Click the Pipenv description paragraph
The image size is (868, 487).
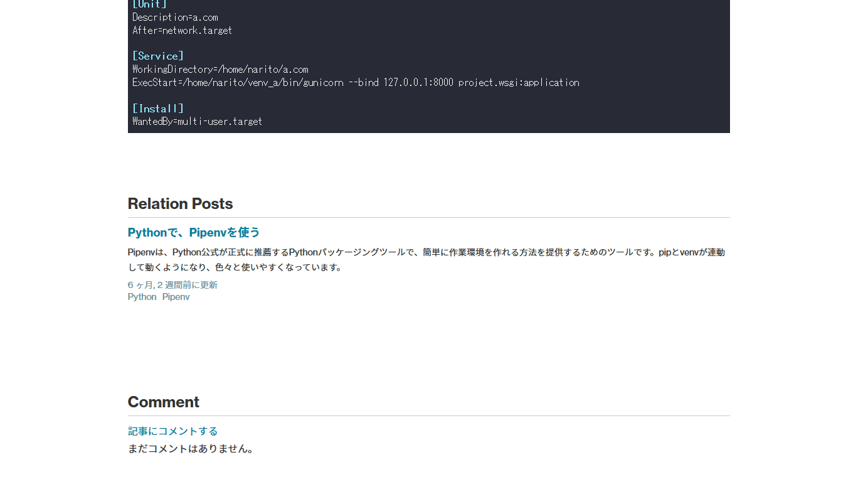426,260
